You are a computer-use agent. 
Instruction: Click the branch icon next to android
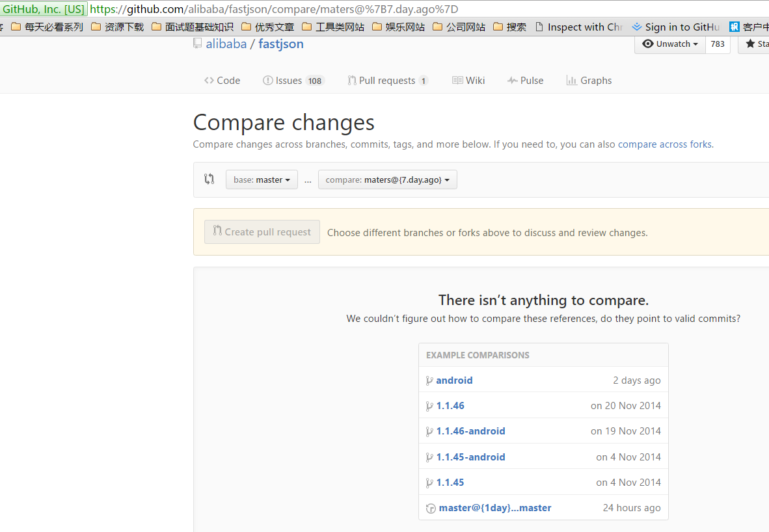pyautogui.click(x=429, y=380)
